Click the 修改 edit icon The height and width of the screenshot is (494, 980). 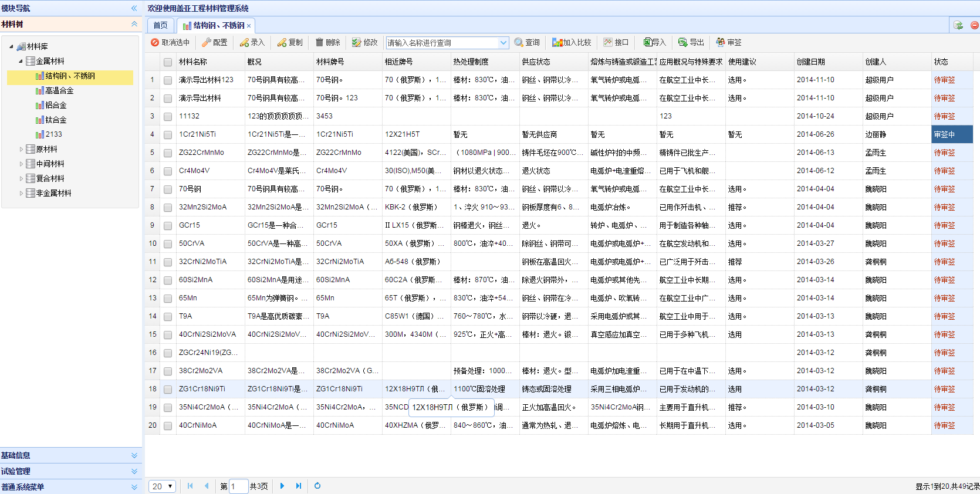(357, 42)
